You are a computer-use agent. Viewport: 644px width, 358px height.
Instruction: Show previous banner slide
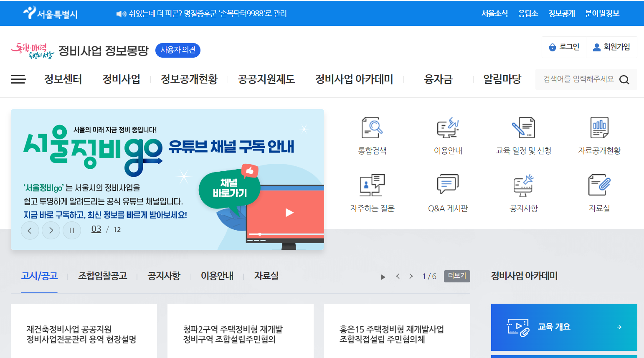tap(30, 230)
